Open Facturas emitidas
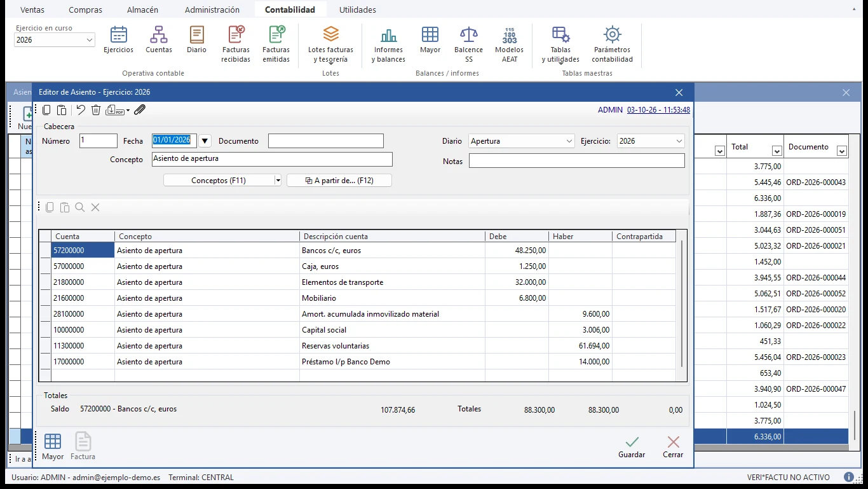This screenshot has height=489, width=868. coord(276,45)
